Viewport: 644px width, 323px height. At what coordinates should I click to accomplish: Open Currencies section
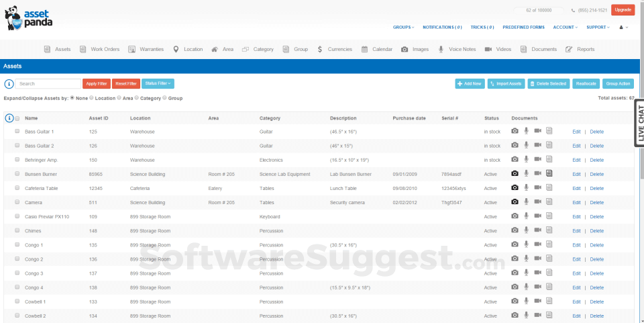coord(334,49)
